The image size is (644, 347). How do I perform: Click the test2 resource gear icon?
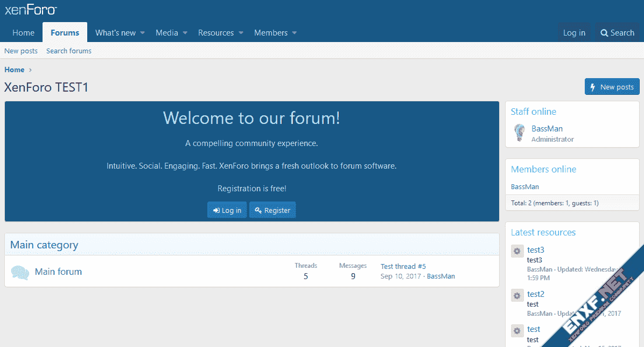coord(517,295)
